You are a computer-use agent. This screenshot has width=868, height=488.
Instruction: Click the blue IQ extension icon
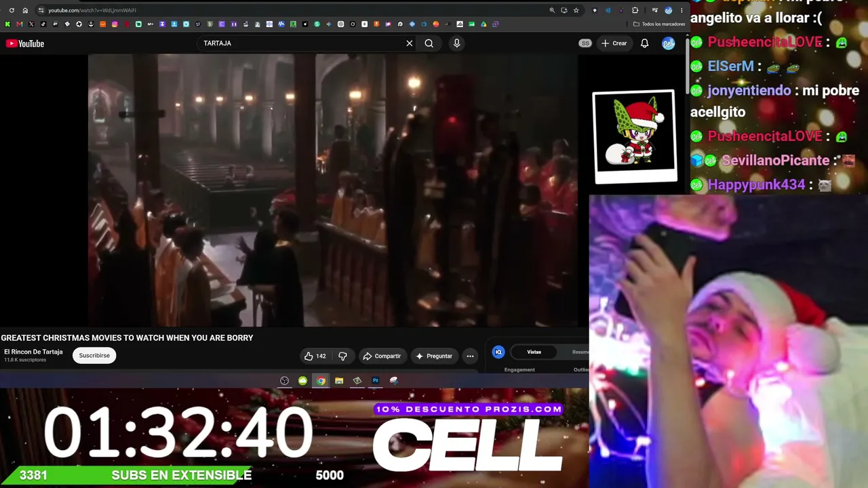pos(498,352)
